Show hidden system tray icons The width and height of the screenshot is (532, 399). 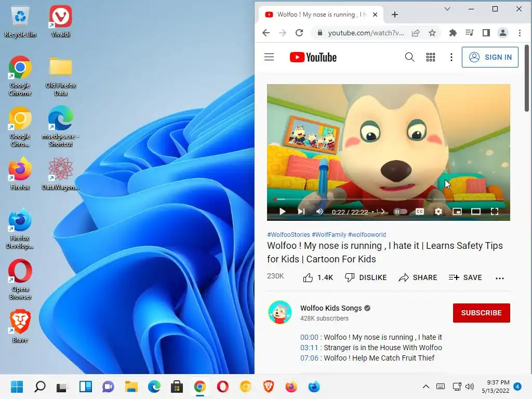click(426, 387)
